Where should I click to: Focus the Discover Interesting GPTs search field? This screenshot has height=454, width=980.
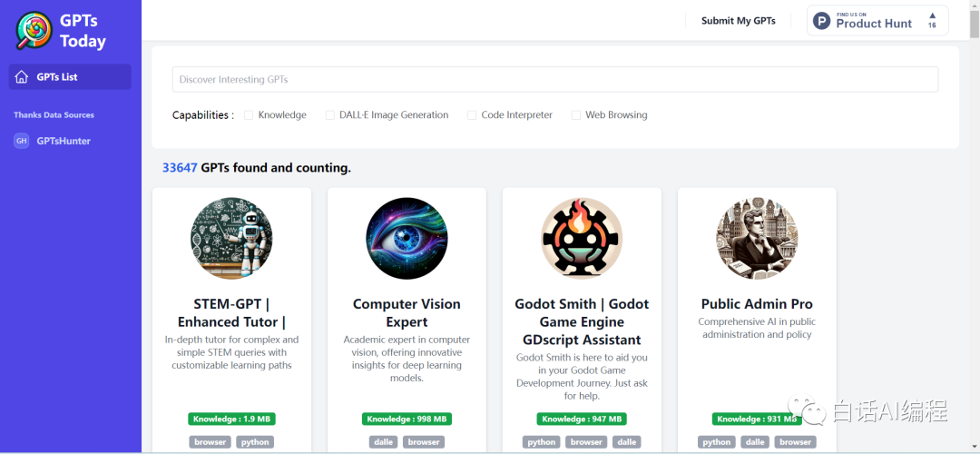(555, 79)
